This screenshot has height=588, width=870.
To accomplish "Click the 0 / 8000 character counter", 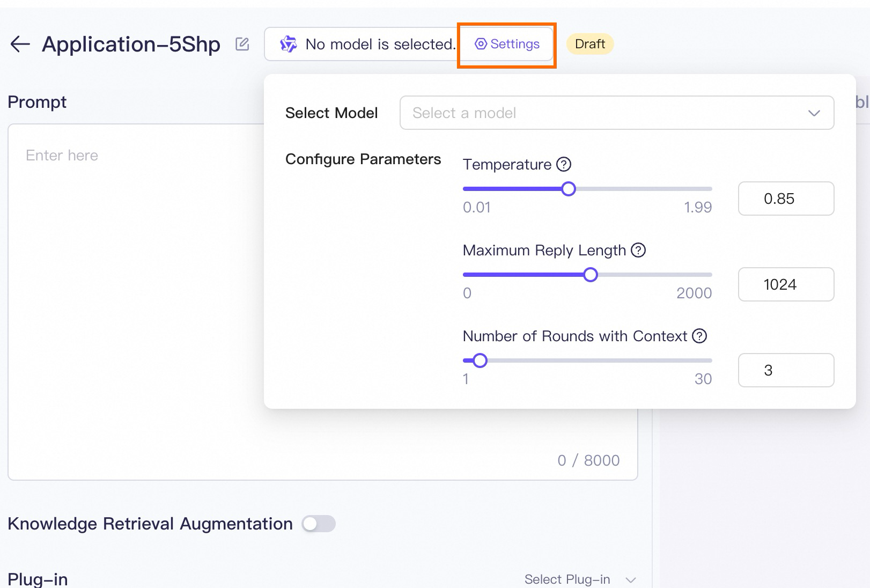I will [588, 460].
